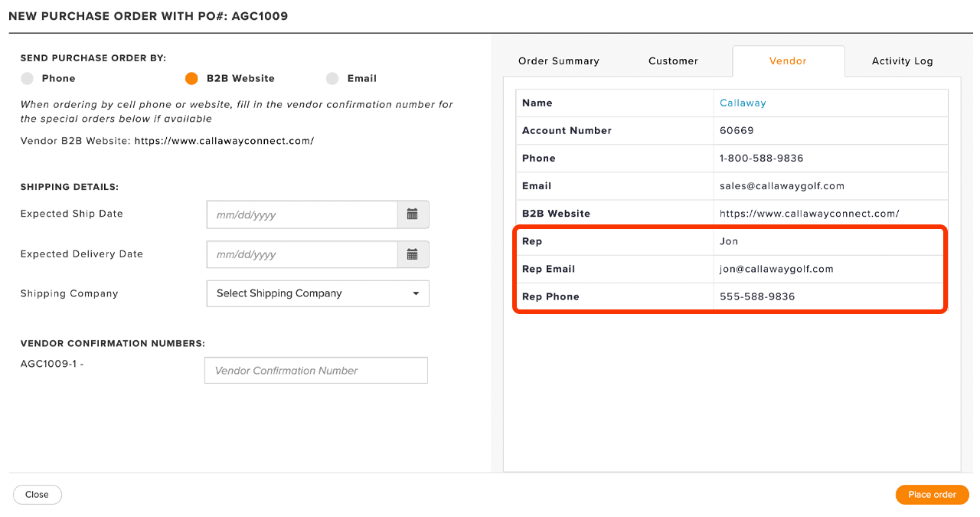Open the Callaway vendor name link
Image resolution: width=980 pixels, height=517 pixels.
(x=743, y=103)
